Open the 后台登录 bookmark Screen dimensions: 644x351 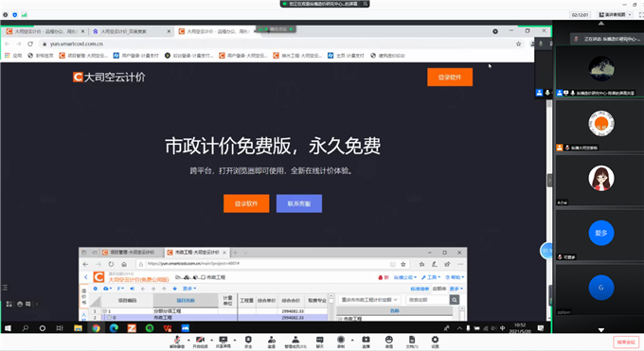[188, 56]
